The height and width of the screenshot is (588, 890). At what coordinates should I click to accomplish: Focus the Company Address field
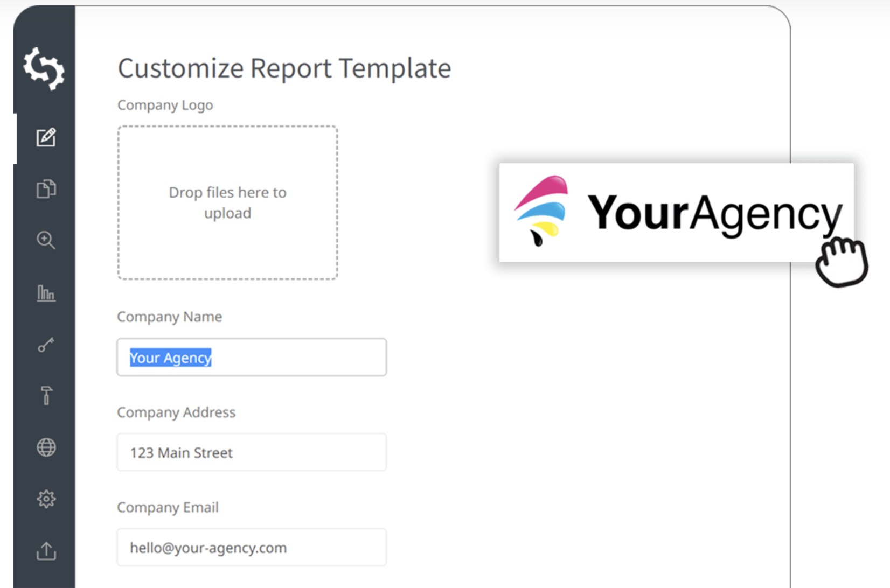coord(252,452)
